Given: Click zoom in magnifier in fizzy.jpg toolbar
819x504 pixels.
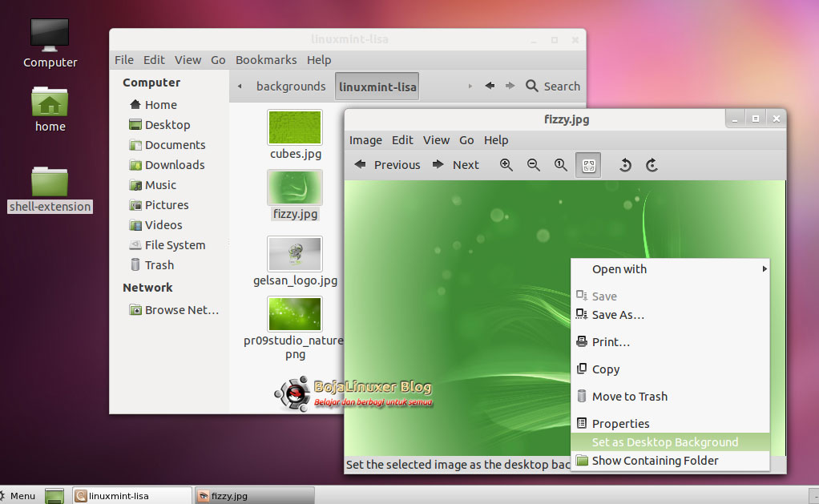Looking at the screenshot, I should pyautogui.click(x=506, y=165).
